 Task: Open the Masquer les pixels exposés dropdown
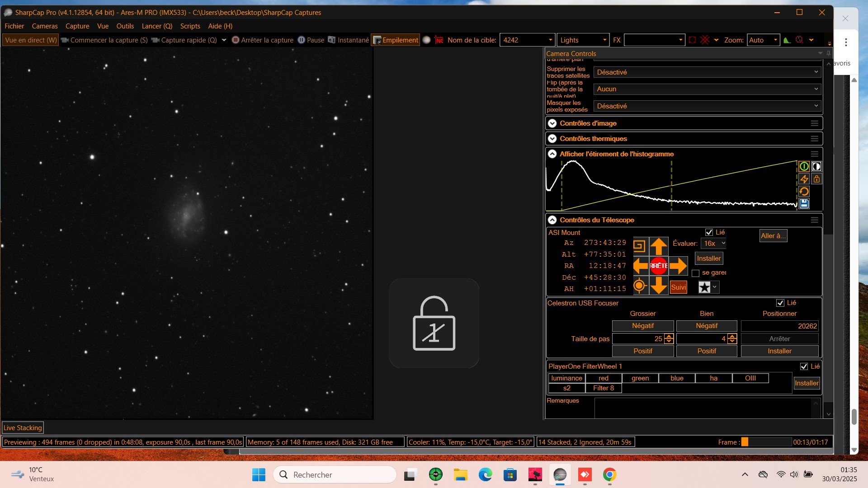pyautogui.click(x=707, y=106)
